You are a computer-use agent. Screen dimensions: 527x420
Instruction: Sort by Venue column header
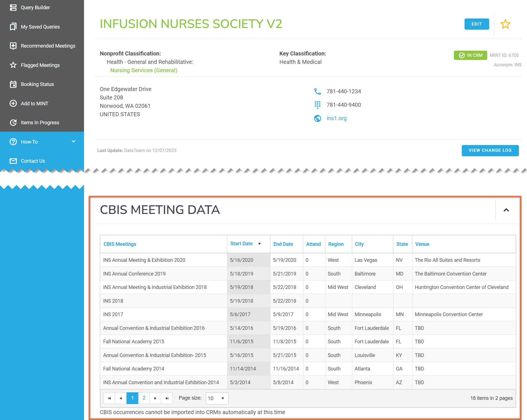click(x=422, y=244)
